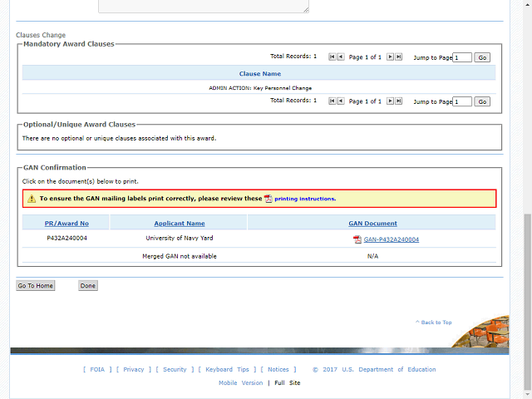Sort by PR/Award No column header
This screenshot has width=532, height=399.
point(66,224)
